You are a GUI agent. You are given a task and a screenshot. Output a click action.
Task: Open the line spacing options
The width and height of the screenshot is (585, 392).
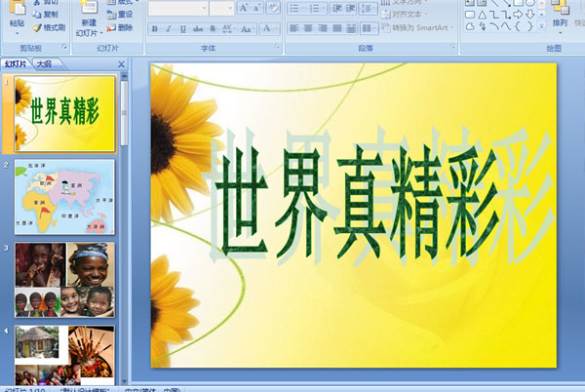pyautogui.click(x=369, y=8)
